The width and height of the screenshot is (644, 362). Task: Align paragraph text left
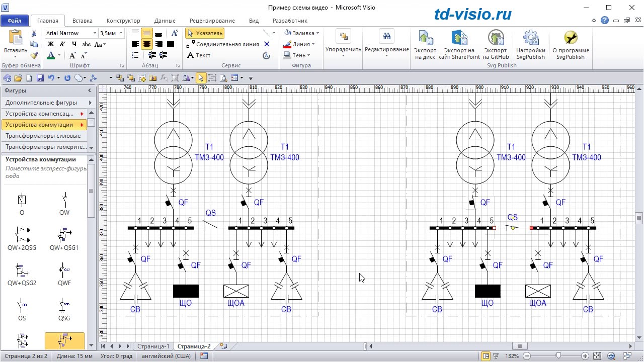pos(135,44)
